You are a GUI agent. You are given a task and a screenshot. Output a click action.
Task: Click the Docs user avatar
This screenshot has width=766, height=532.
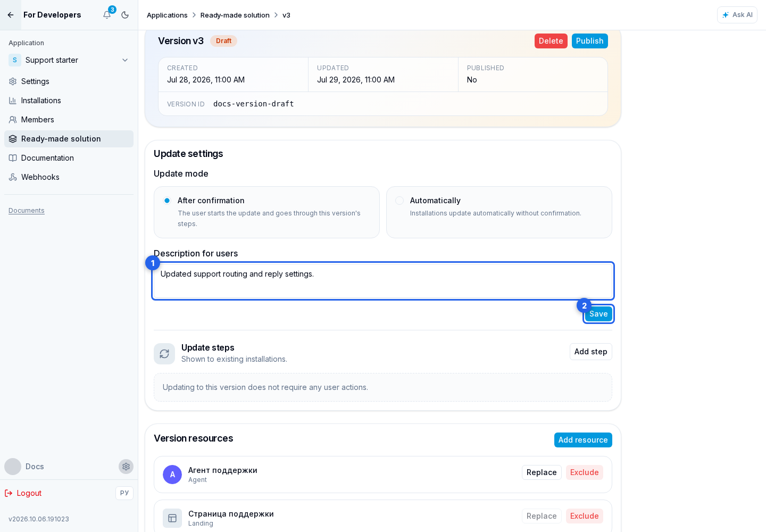pyautogui.click(x=13, y=467)
